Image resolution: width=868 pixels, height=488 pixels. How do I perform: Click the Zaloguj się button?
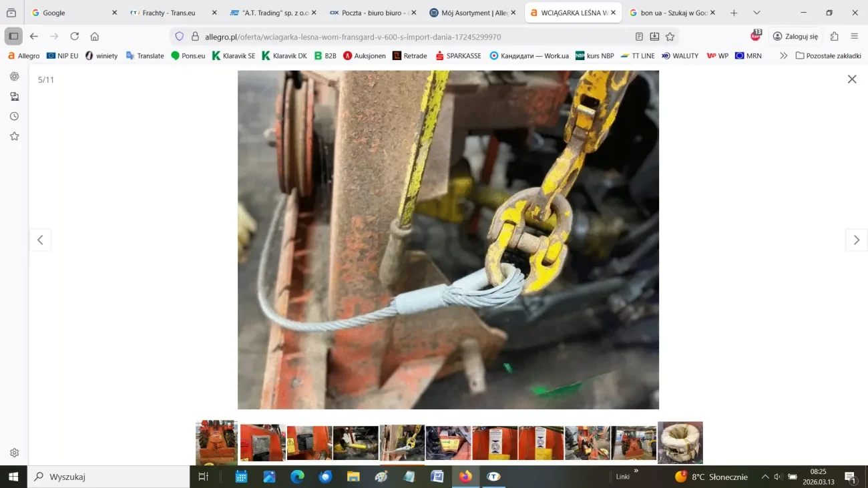click(x=795, y=37)
